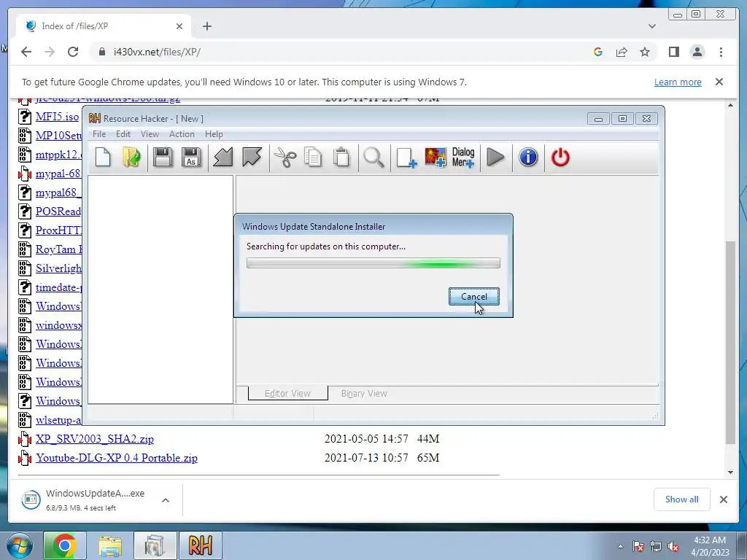The height and width of the screenshot is (560, 747).
Task: Click the Add image resource icon
Action: click(x=435, y=157)
